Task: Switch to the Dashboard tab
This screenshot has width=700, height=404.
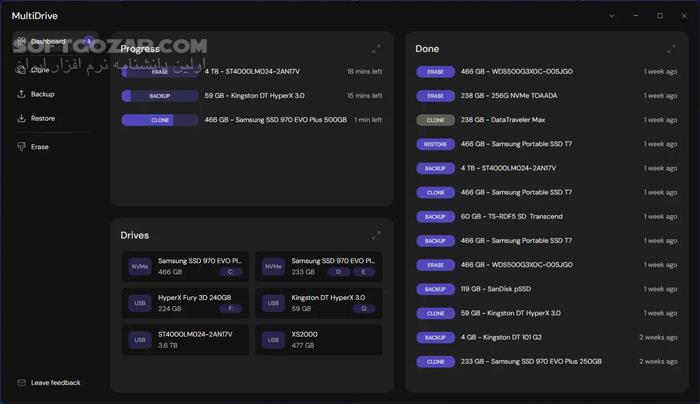Action: pyautogui.click(x=48, y=42)
